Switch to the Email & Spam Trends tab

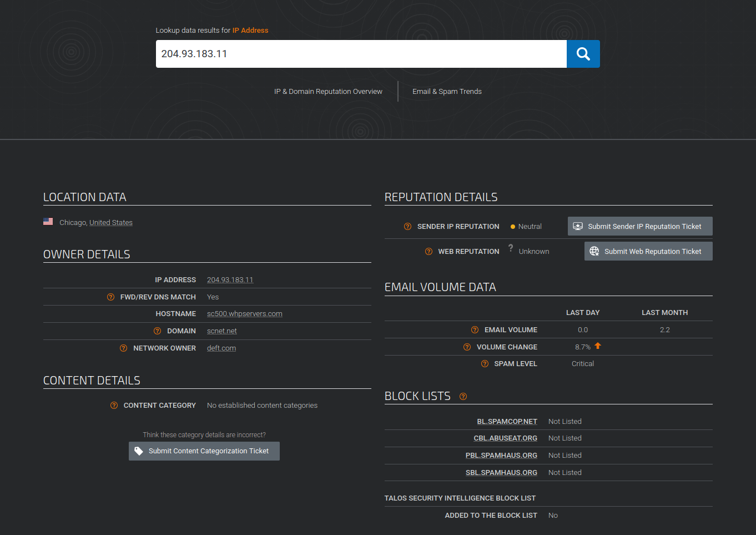point(447,91)
